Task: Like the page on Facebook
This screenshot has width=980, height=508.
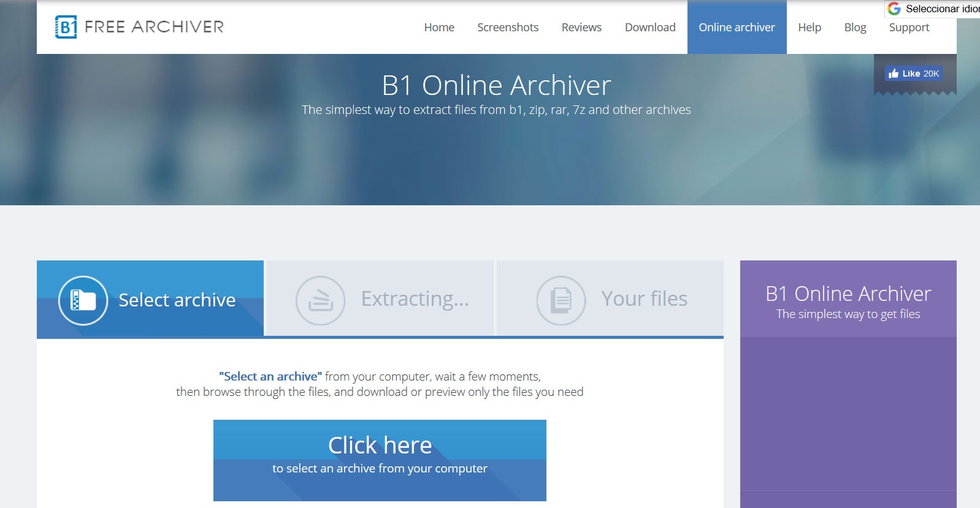Action: pyautogui.click(x=914, y=74)
